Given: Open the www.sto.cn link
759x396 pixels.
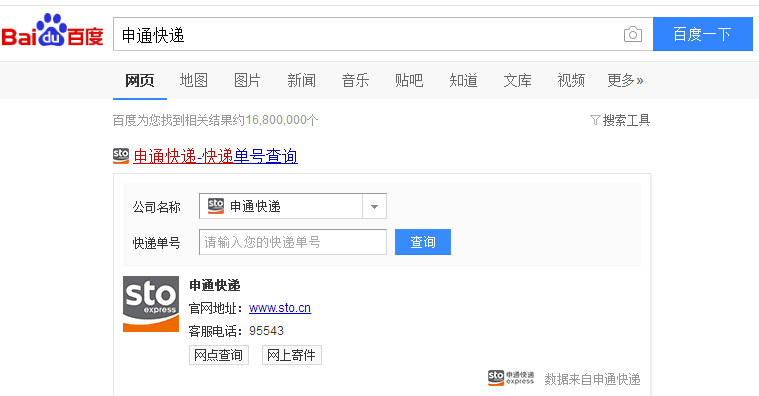Looking at the screenshot, I should point(280,308).
